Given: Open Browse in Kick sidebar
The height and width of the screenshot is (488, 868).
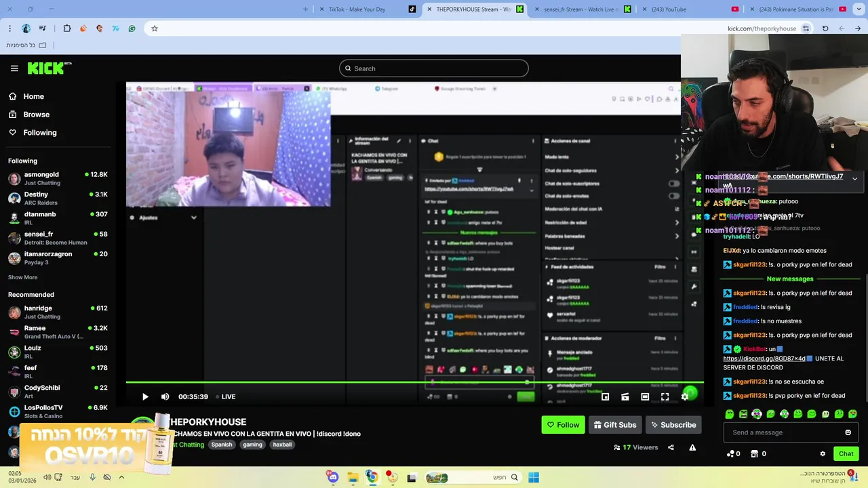Looking at the screenshot, I should (x=30, y=115).
